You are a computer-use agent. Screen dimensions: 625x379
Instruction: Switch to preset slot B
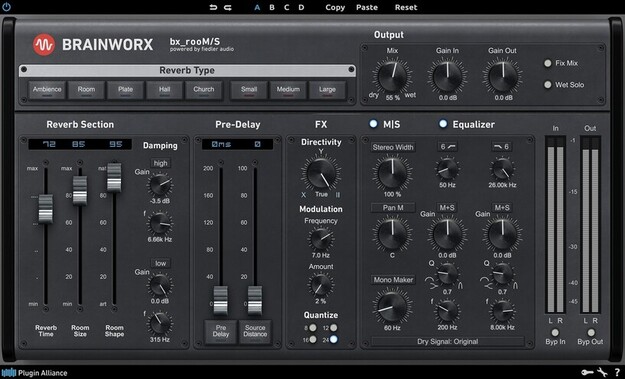click(x=272, y=7)
